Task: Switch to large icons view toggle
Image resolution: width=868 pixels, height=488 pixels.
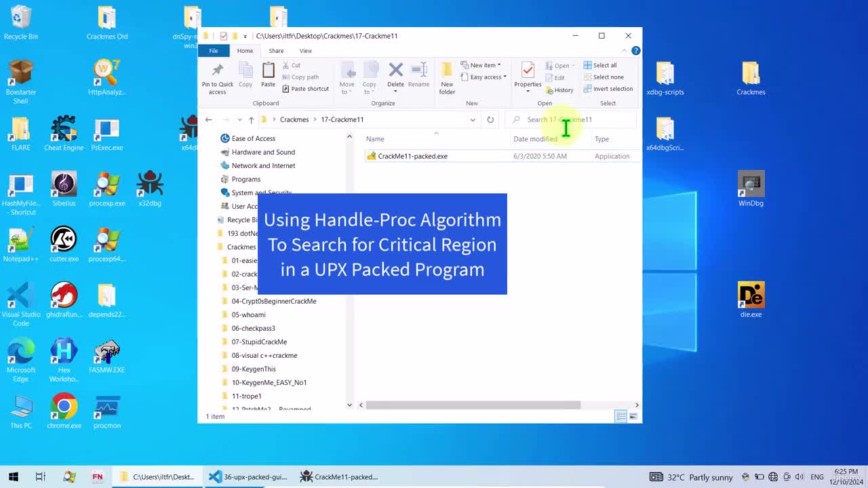Action: click(x=634, y=416)
